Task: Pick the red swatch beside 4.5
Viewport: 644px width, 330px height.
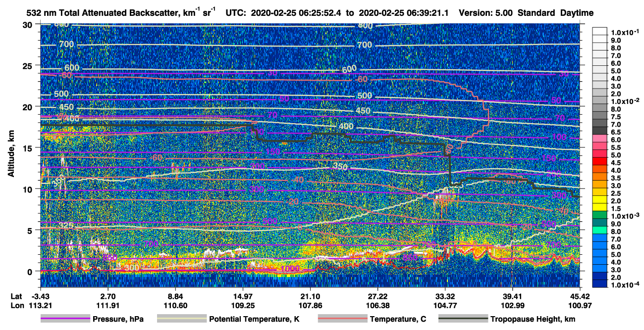Action: [x=599, y=162]
